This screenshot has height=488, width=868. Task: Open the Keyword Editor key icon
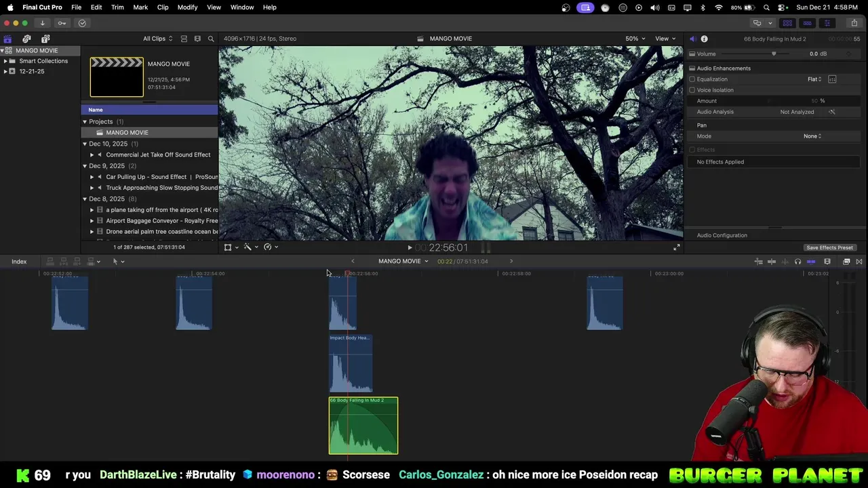click(62, 23)
